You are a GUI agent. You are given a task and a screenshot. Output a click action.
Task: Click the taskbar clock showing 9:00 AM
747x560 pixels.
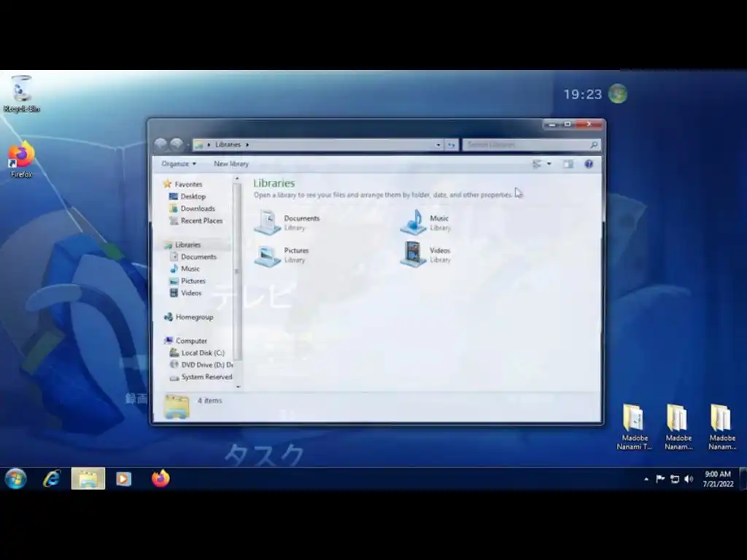coord(718,479)
